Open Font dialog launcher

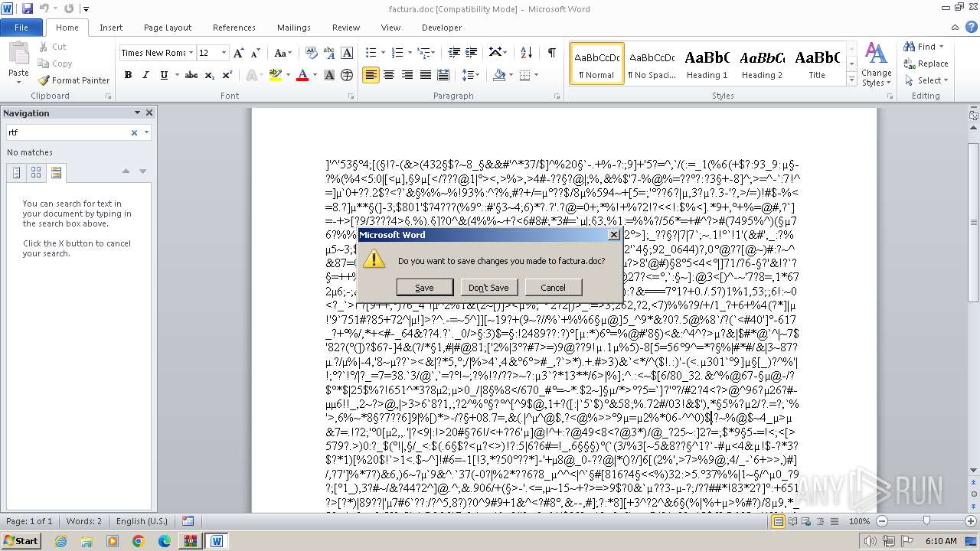(x=351, y=96)
